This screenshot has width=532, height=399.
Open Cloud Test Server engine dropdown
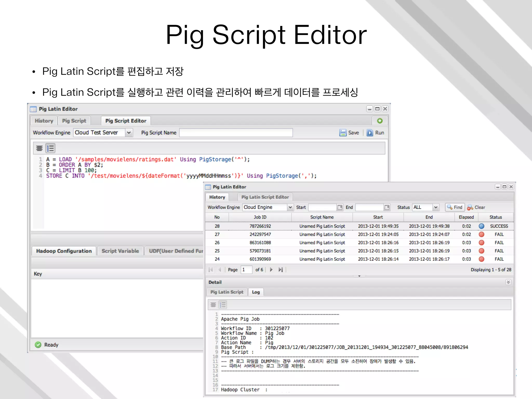[129, 133]
